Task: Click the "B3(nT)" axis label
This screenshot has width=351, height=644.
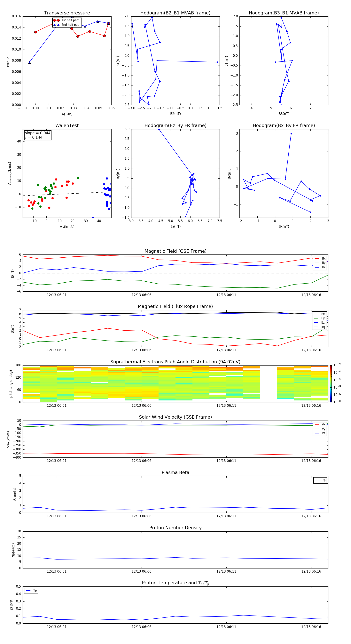Action: coord(284,114)
